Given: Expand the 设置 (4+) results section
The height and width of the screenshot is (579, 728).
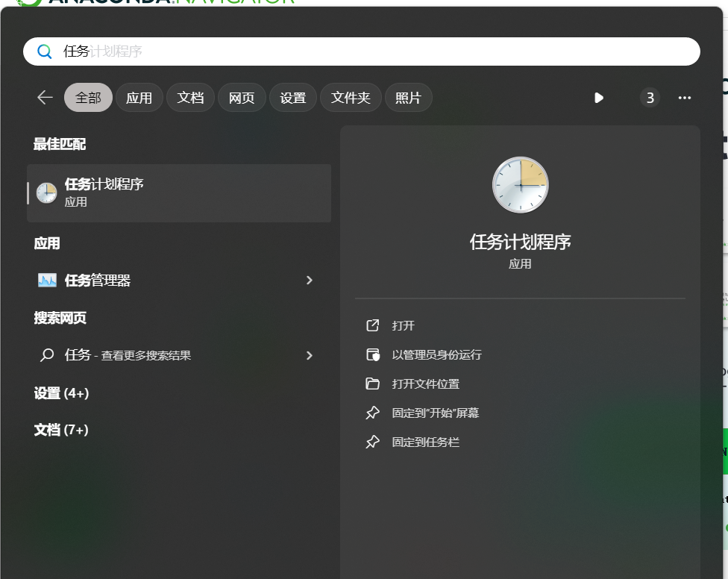Looking at the screenshot, I should [61, 393].
